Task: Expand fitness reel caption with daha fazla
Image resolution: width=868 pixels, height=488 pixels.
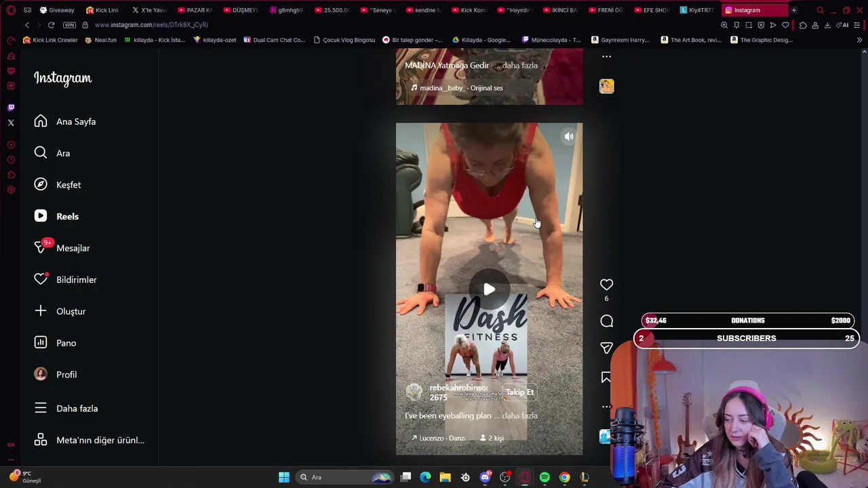Action: (x=519, y=415)
